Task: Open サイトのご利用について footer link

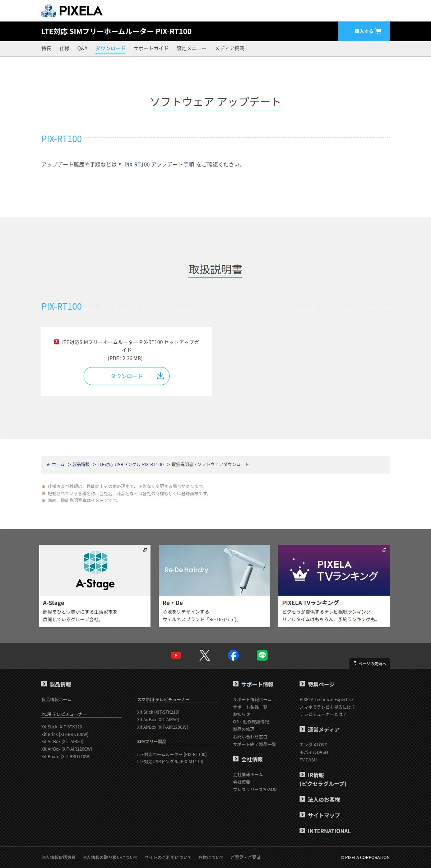Action: 168,857
